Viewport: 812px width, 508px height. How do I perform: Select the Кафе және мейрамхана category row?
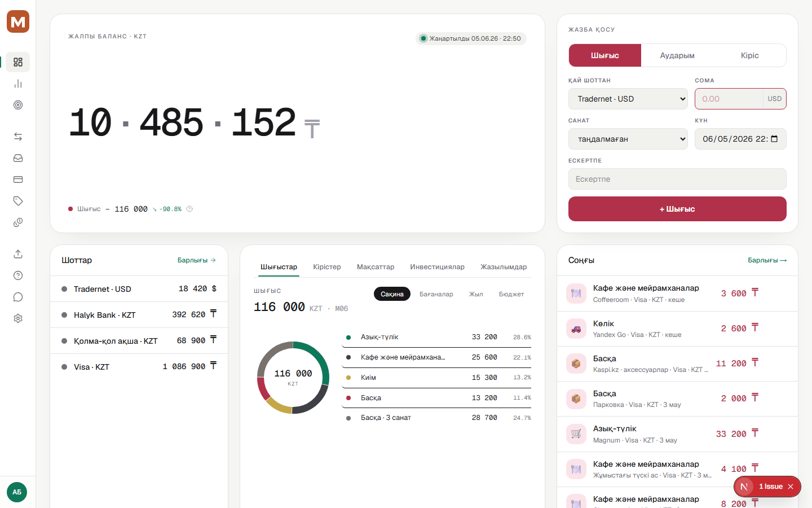pyautogui.click(x=436, y=357)
